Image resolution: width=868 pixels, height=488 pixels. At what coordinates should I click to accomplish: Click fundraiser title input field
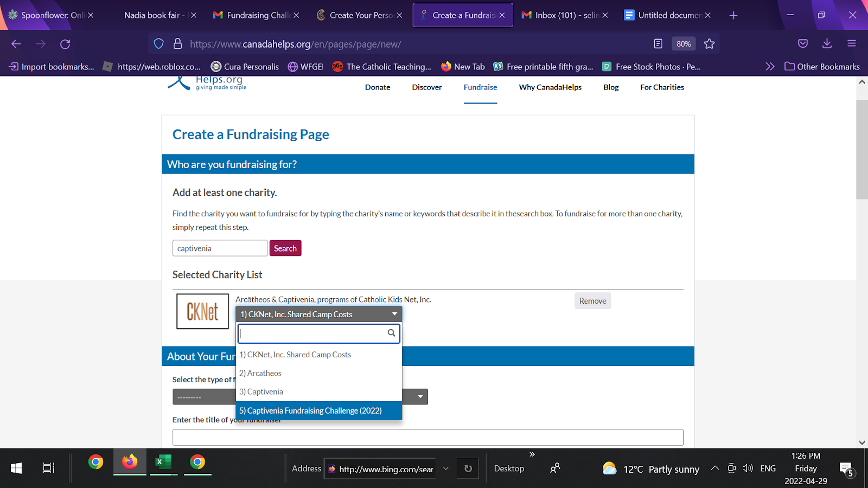pos(427,438)
